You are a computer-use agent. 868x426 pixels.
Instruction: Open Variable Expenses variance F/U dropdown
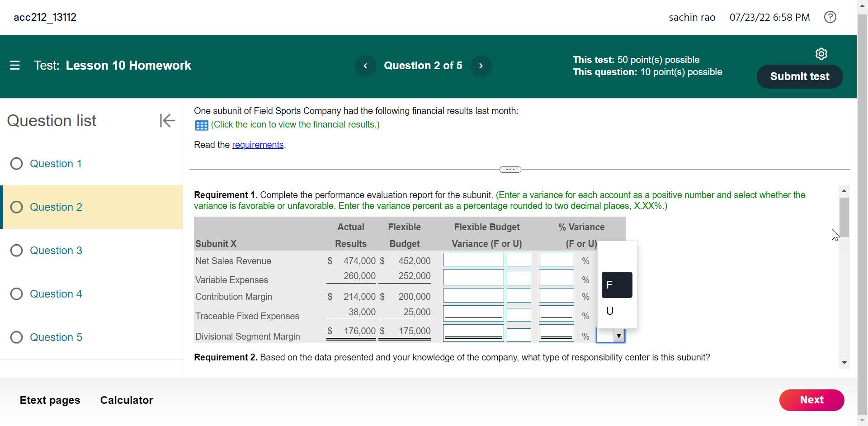coord(519,278)
